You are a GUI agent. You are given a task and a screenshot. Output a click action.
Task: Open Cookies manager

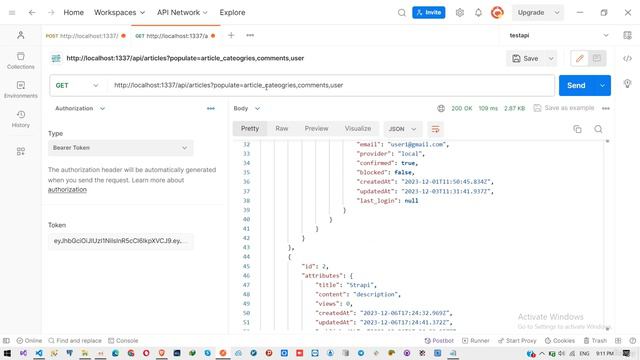pyautogui.click(x=560, y=340)
